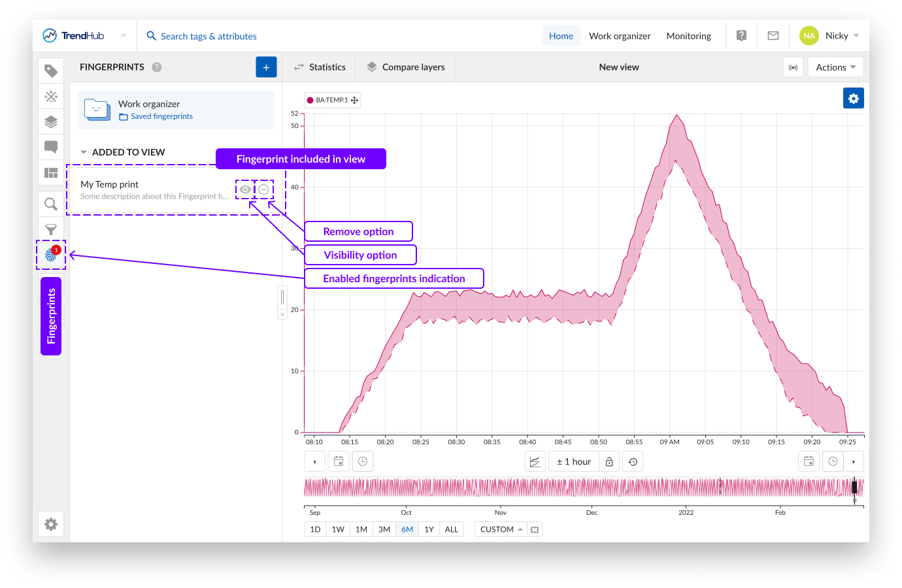Toggle live mode broadcast button
Image resolution: width=902 pixels, height=588 pixels.
[793, 67]
